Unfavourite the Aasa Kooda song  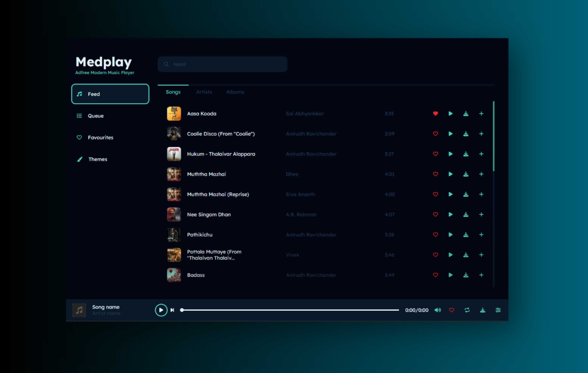click(x=435, y=114)
